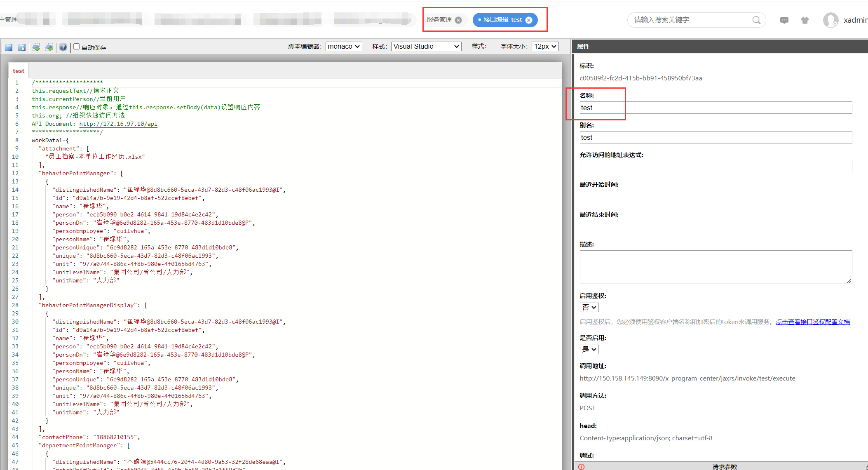The width and height of the screenshot is (868, 470).
Task: Select the test script tab
Action: click(19, 71)
